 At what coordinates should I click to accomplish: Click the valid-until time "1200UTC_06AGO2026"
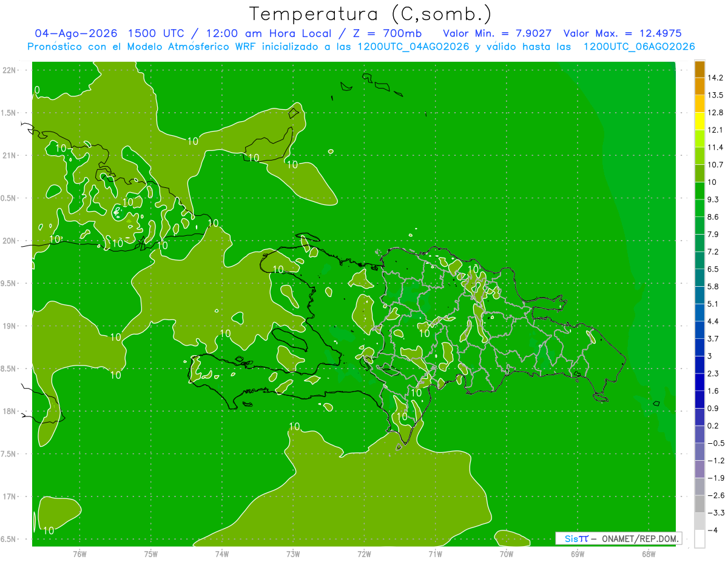pos(639,47)
